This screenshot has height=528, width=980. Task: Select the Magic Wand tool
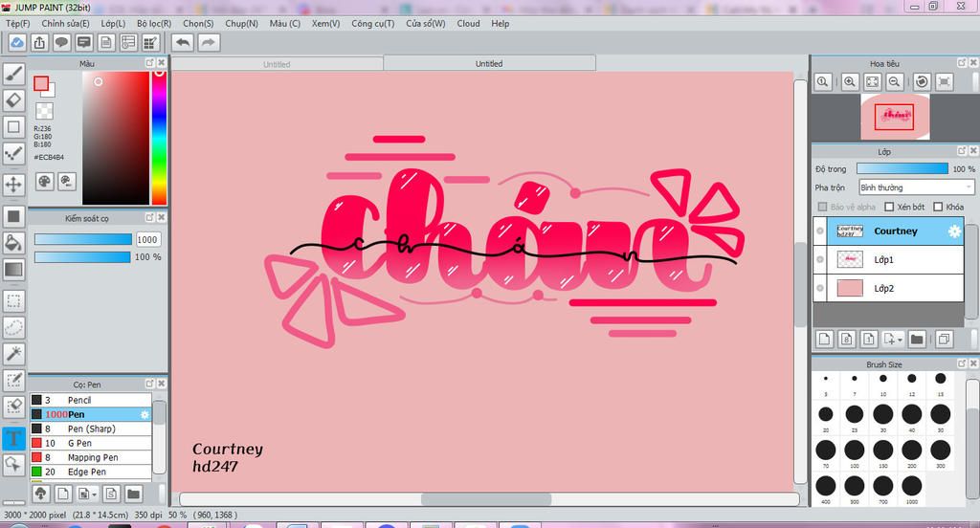coord(13,354)
